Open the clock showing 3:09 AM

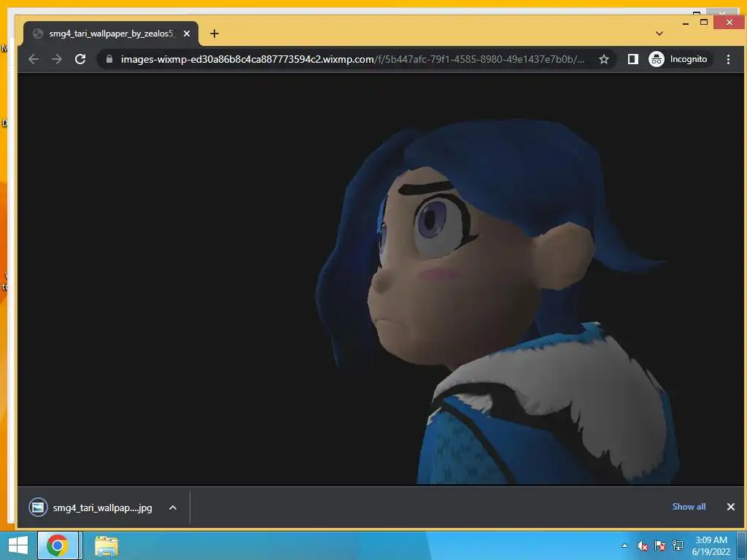(711, 545)
